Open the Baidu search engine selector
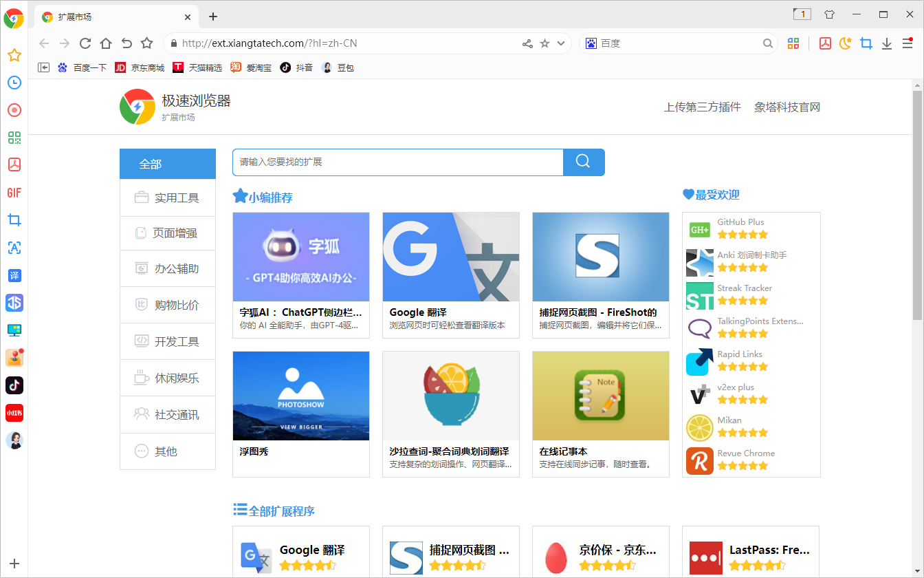Screen dimensions: 924x578 tap(591, 43)
